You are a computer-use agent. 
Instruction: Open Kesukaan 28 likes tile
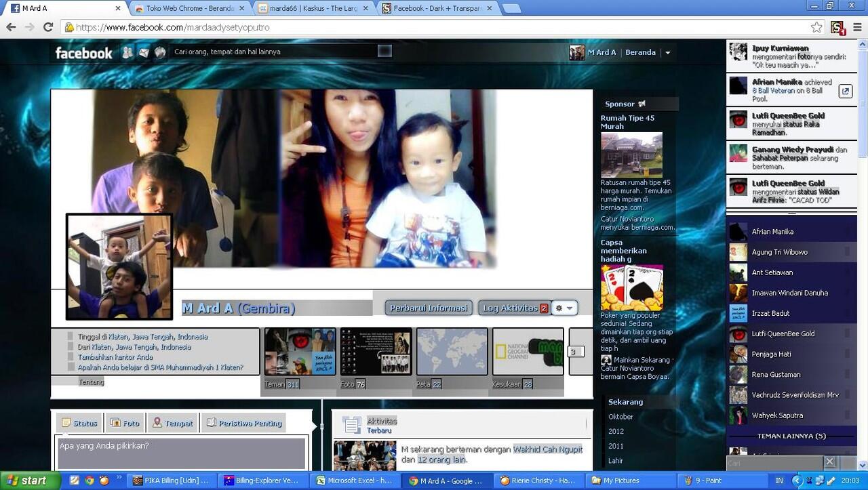pos(528,359)
